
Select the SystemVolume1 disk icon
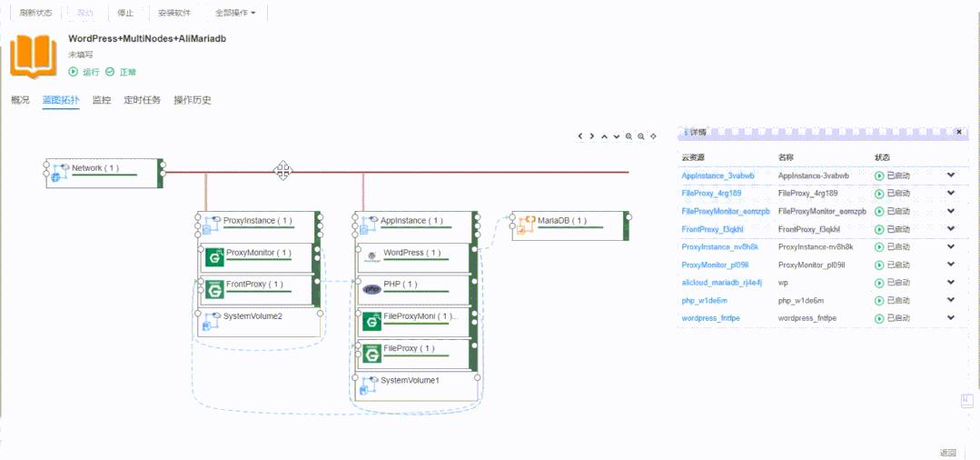[370, 386]
